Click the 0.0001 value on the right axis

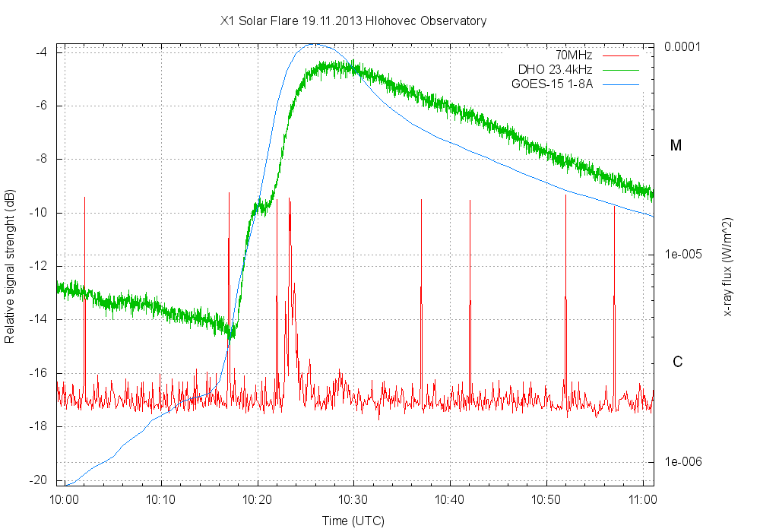pos(682,47)
